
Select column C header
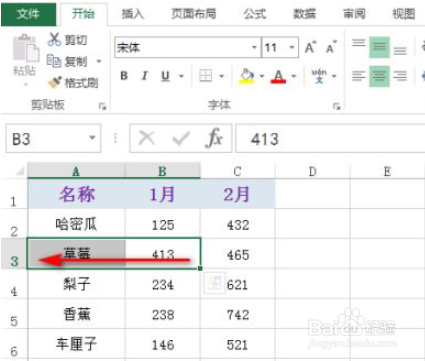(238, 171)
